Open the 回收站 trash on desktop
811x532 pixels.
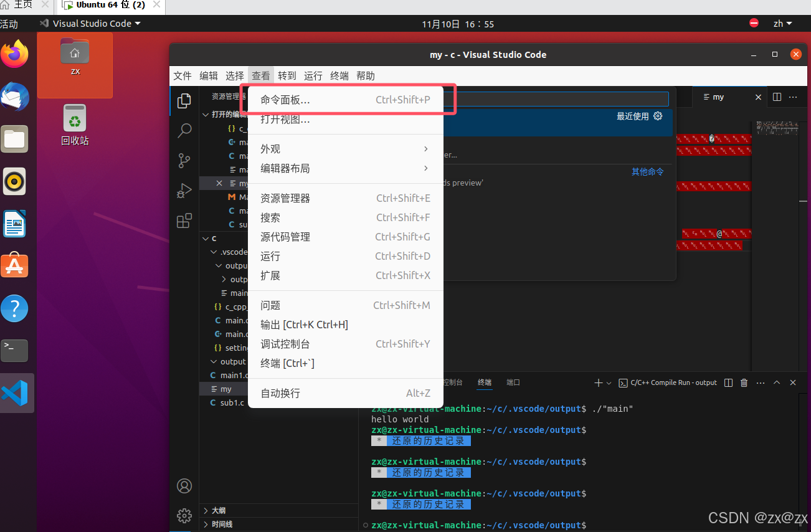75,125
